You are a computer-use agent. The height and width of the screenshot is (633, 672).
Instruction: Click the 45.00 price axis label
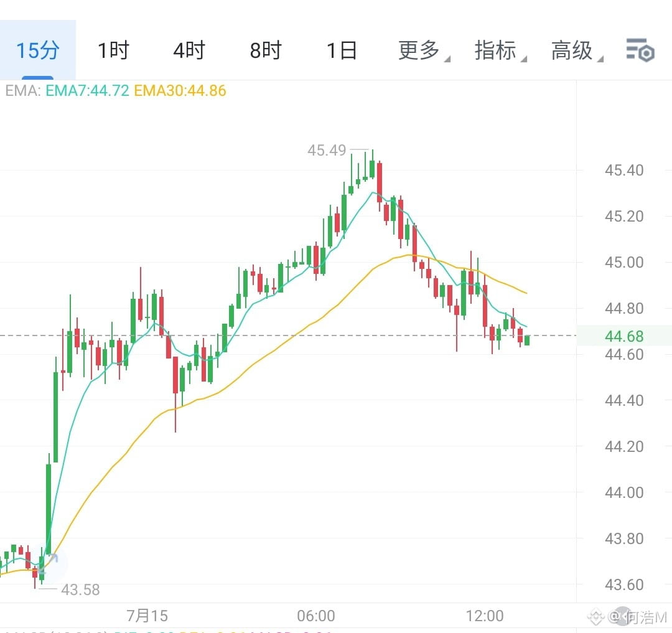[x=624, y=262]
